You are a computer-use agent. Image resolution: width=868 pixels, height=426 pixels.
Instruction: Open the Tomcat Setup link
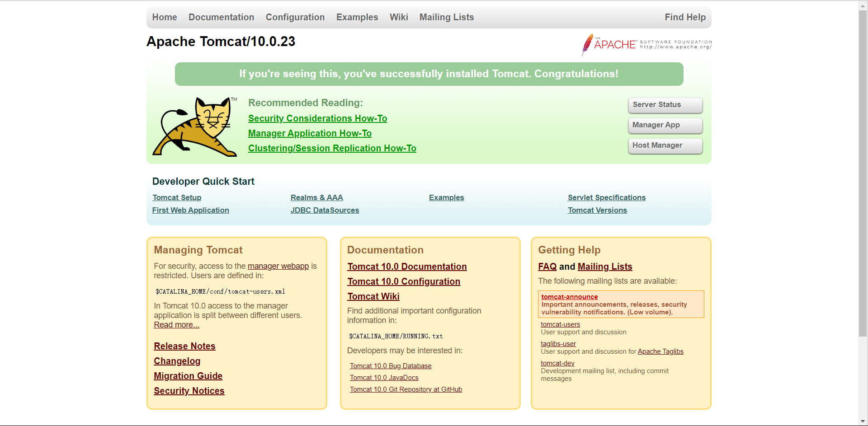click(177, 197)
